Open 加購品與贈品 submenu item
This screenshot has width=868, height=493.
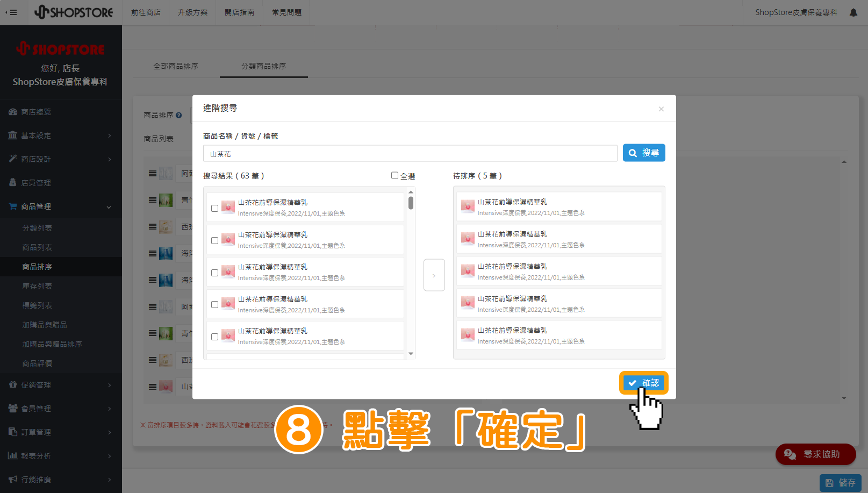pyautogui.click(x=61, y=325)
